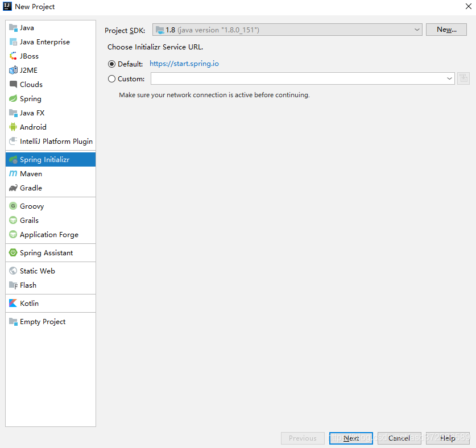This screenshot has height=448, width=476.
Task: Click the J2ME icon
Action: click(x=13, y=70)
